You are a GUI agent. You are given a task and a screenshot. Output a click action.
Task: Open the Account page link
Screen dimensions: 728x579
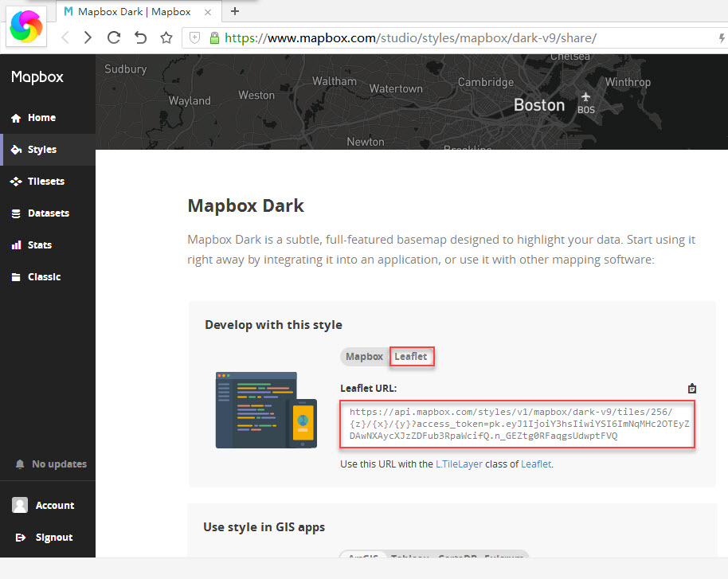[55, 506]
